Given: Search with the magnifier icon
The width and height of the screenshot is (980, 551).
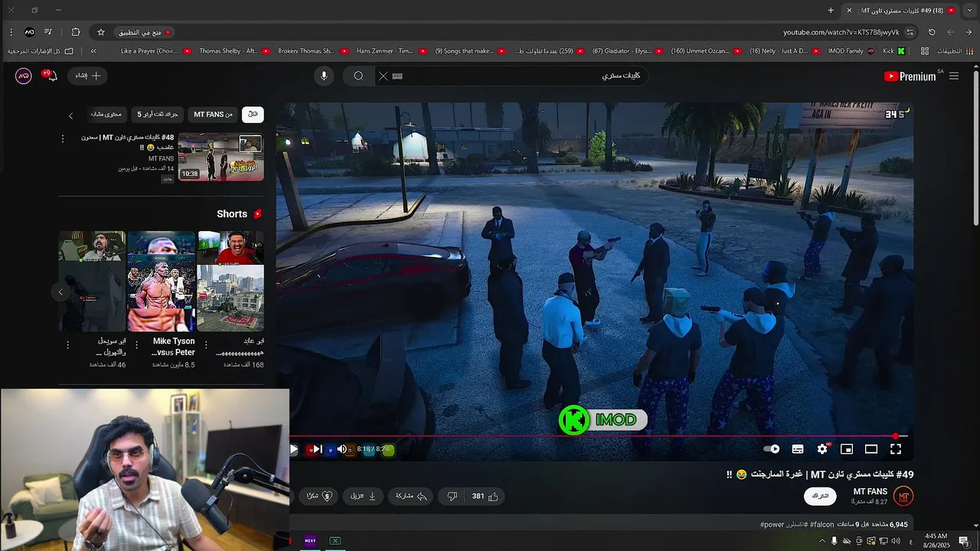Looking at the screenshot, I should coord(358,76).
